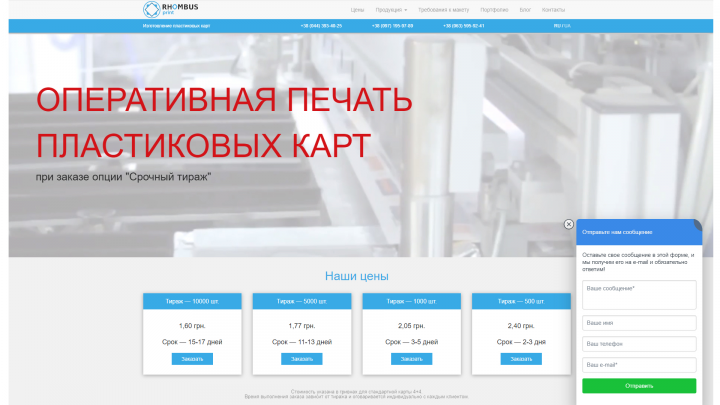Image resolution: width=720 pixels, height=405 pixels.
Task: Click the 1,60 грн. price
Action: tap(192, 326)
